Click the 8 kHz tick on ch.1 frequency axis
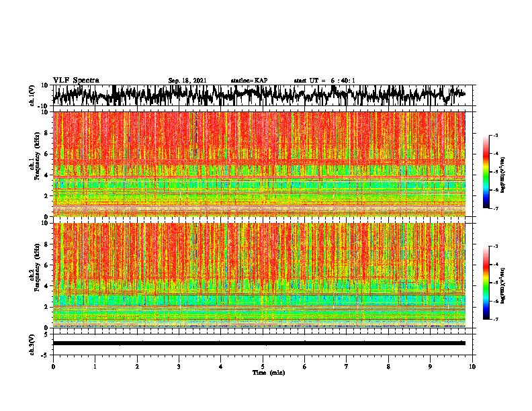This screenshot has width=532, height=411. pos(46,133)
